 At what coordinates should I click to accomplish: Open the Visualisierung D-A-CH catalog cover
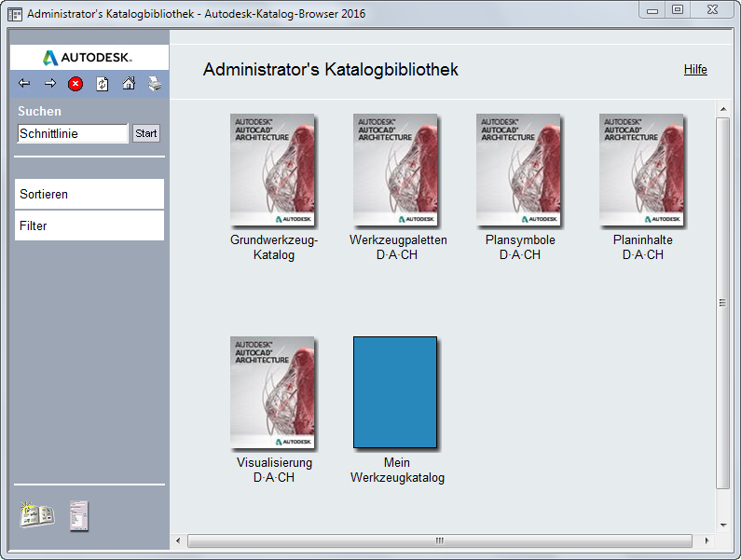point(272,392)
